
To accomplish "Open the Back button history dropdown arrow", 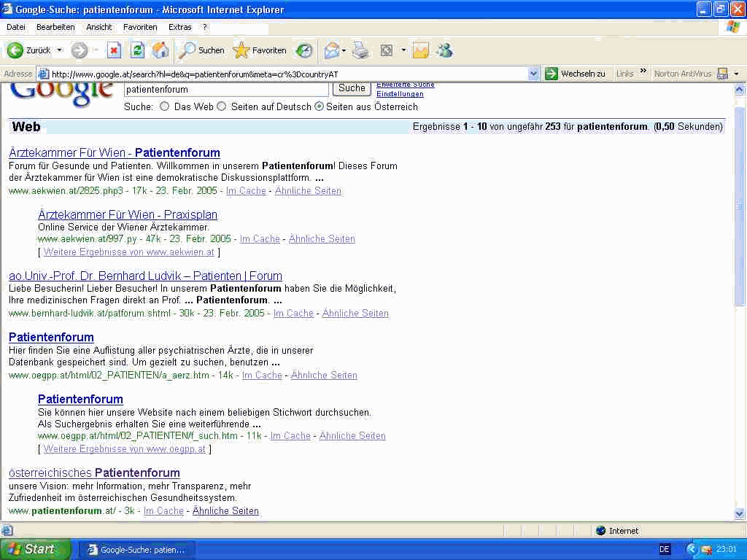I will (x=60, y=50).
